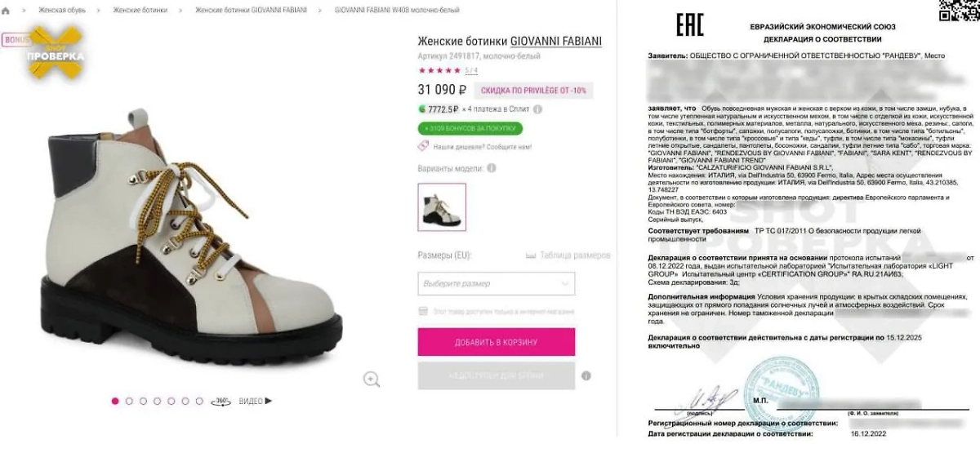Click info icon beside Варианты модели
Image resolution: width=980 pixels, height=453 pixels.
pos(491,168)
